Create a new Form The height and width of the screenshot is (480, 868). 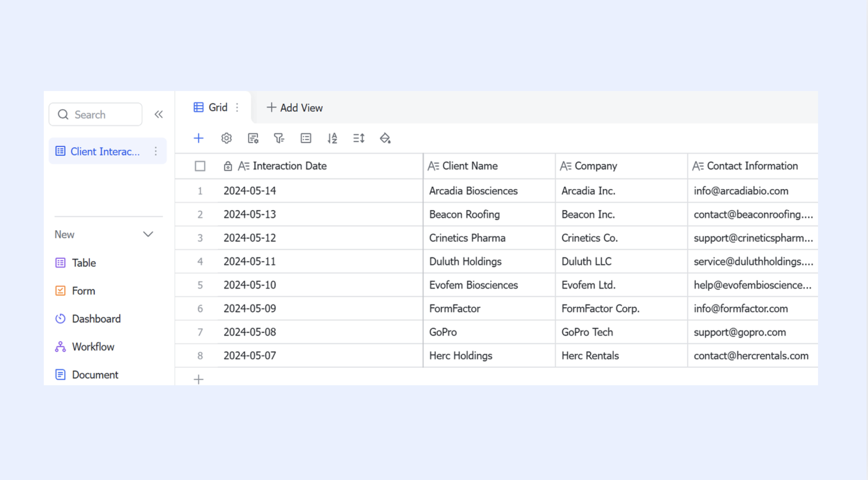(76, 291)
